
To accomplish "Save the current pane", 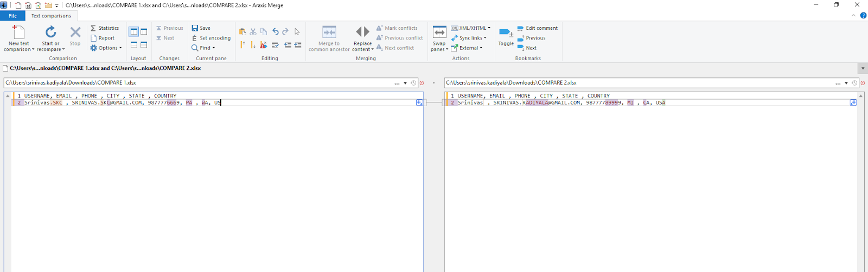I will click(x=201, y=28).
